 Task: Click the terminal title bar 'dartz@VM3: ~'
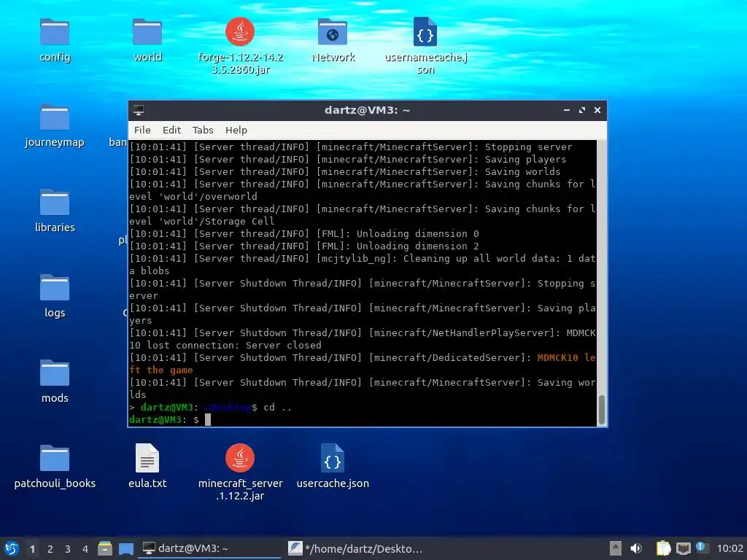[367, 110]
